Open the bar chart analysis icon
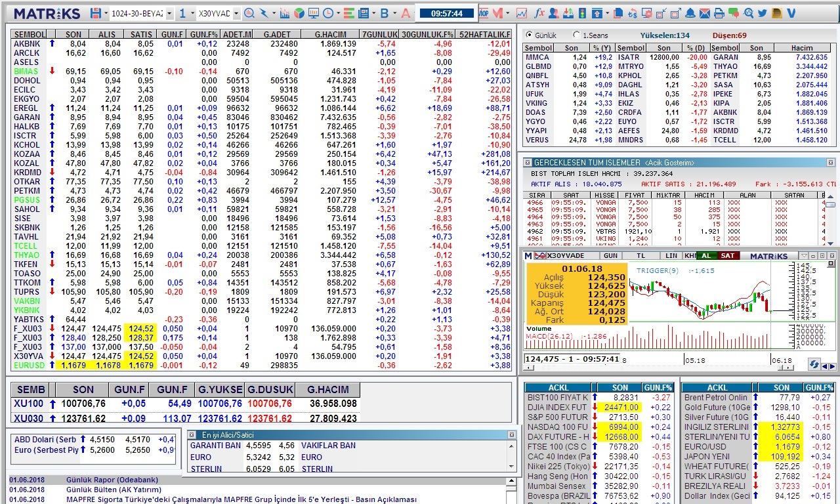840x504 pixels. pyautogui.click(x=284, y=13)
